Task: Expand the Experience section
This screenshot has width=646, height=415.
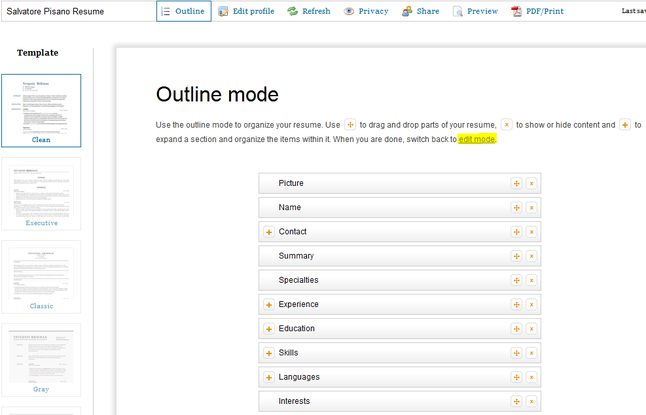Action: click(x=269, y=305)
